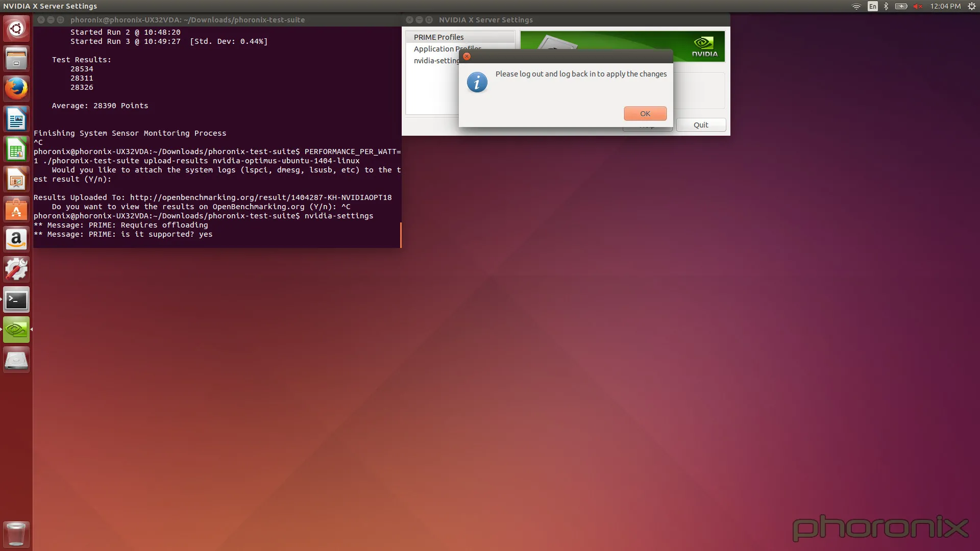Click 'Finishing System Sensor Monitoring Process' text
This screenshot has width=980, height=551.
(x=130, y=133)
